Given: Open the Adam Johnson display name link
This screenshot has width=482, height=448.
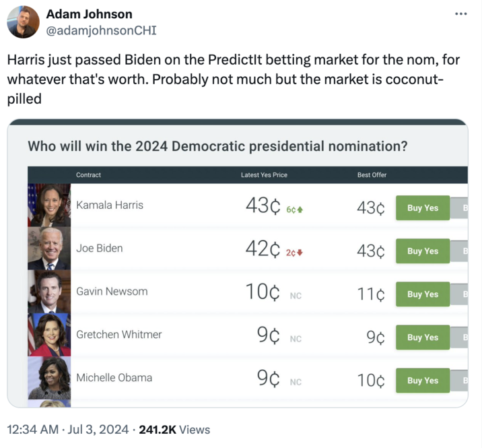Looking at the screenshot, I should [x=89, y=14].
